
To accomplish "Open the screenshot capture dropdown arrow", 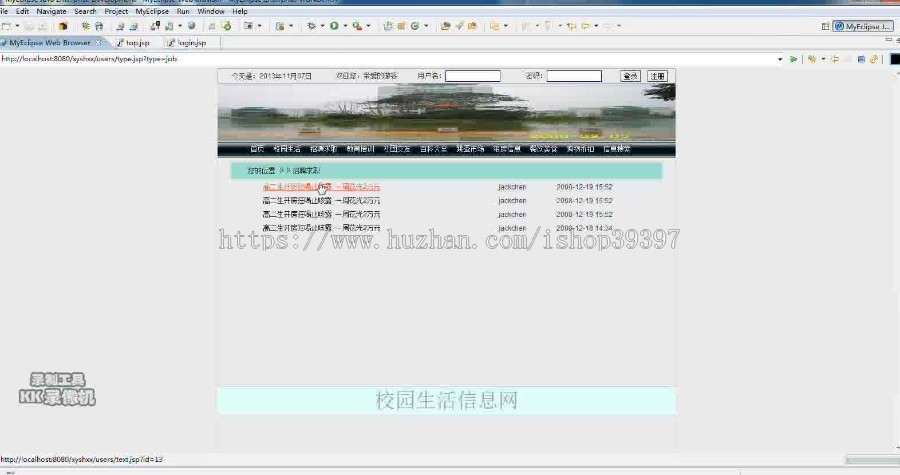I will click(259, 26).
